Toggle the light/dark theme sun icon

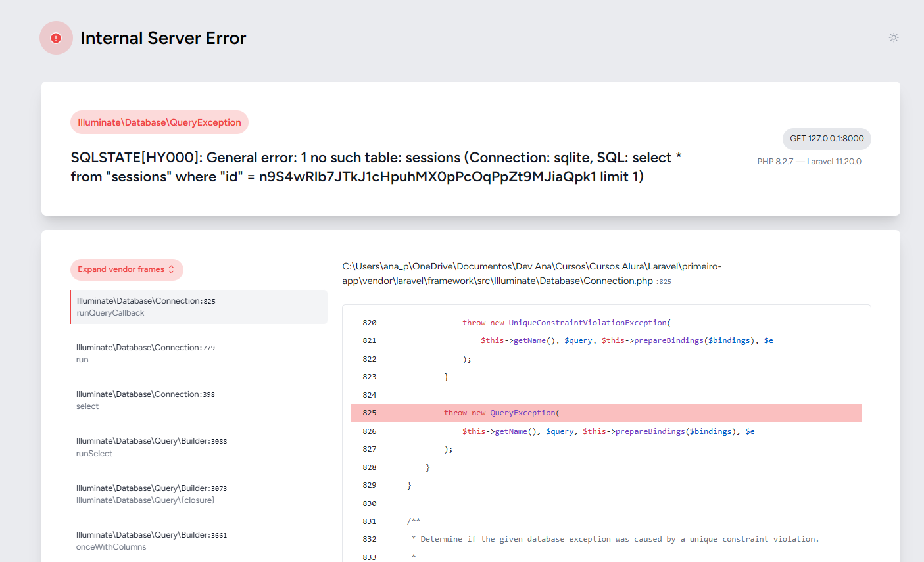point(894,37)
